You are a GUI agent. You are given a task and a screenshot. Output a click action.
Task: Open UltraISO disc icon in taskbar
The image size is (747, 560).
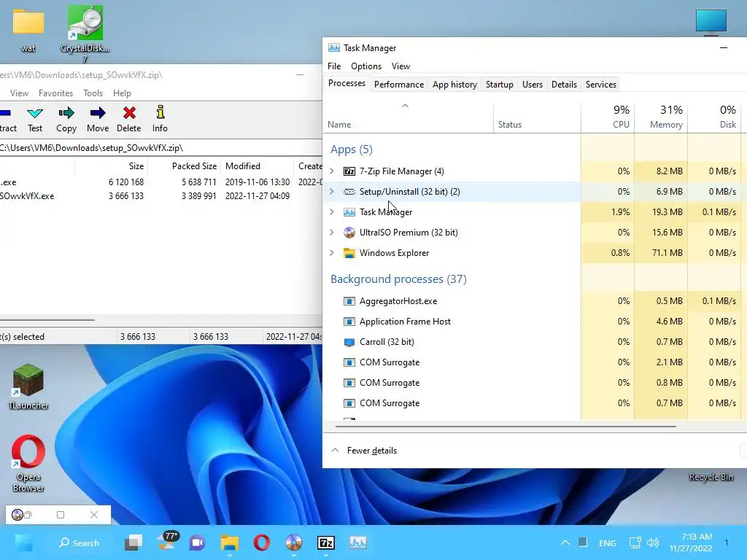tap(293, 542)
